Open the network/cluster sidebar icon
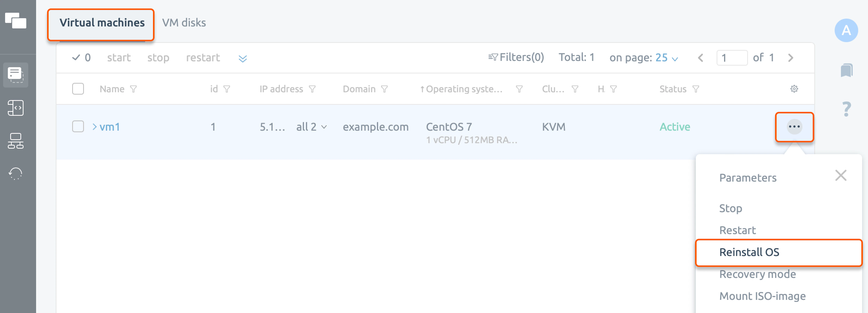Viewport: 868px width, 313px height. (x=15, y=141)
